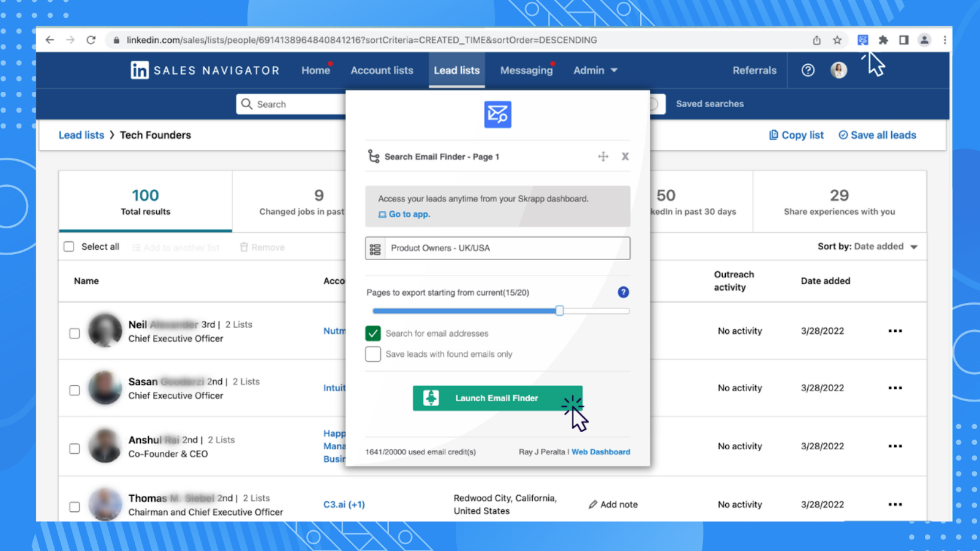Follow the Go to app link
Viewport: 980px width, 551px height.
(404, 214)
